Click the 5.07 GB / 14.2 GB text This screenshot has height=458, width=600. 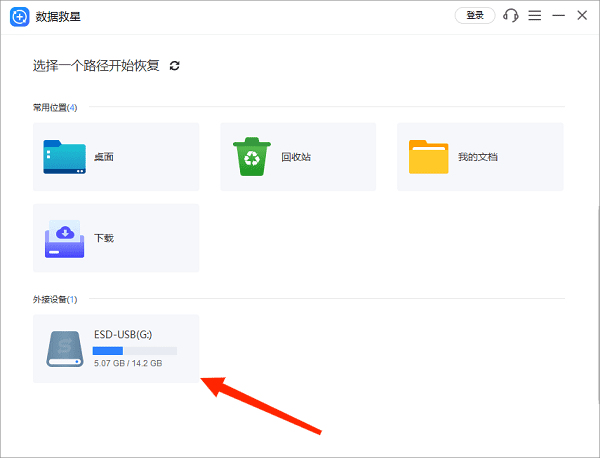[x=127, y=364]
